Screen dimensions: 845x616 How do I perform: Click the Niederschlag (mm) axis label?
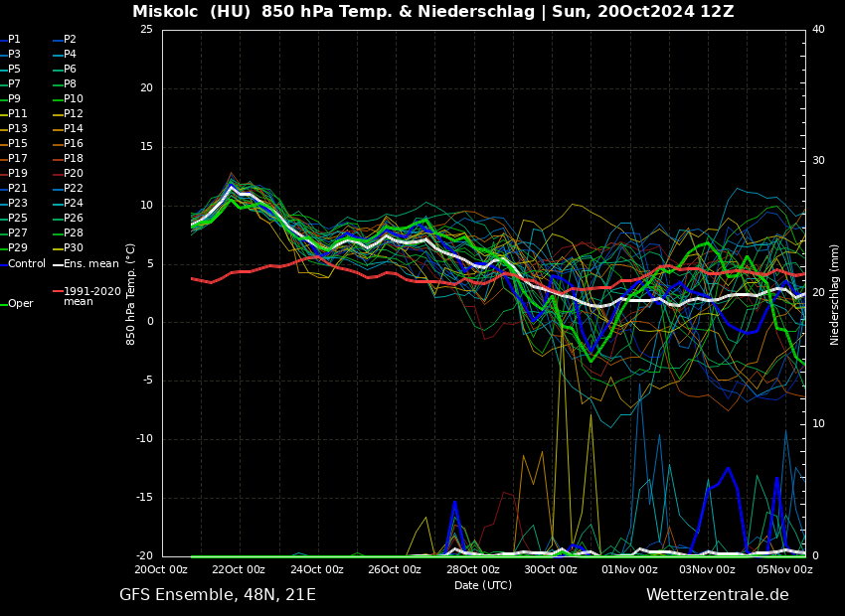[x=835, y=294]
